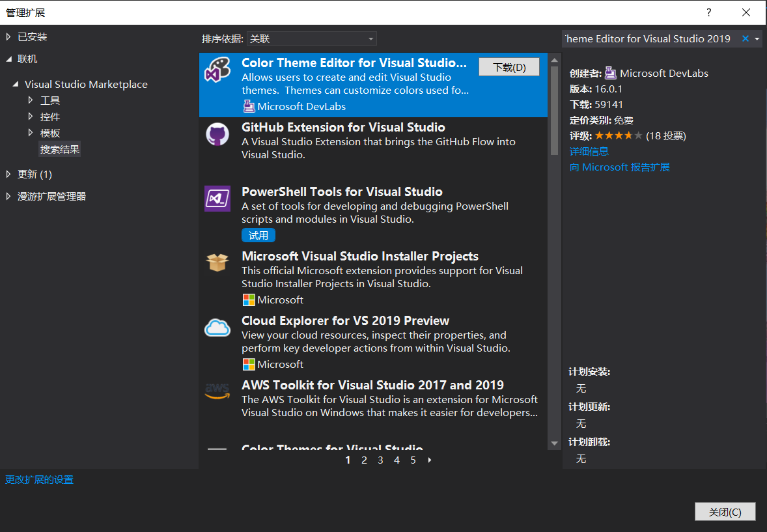Click the results list scrollbar thumb
767x532 pixels.
click(554, 111)
